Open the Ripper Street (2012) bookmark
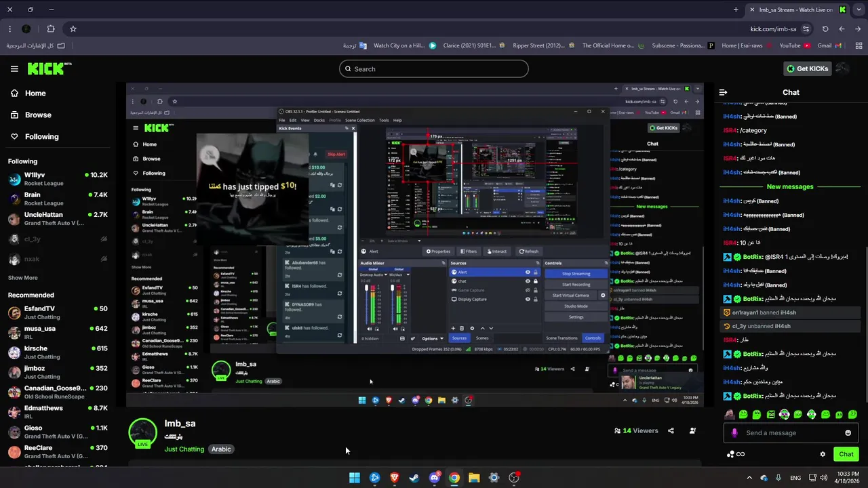Viewport: 868px width, 488px height. pyautogui.click(x=544, y=45)
